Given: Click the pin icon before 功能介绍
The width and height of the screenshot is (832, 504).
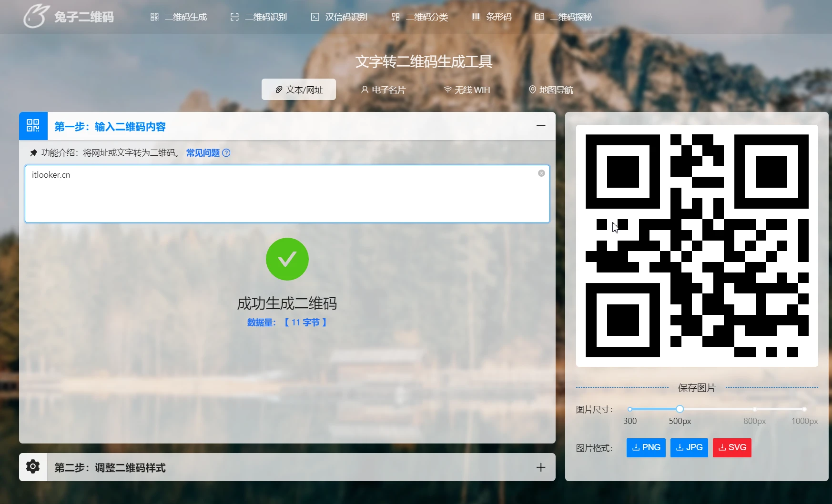Looking at the screenshot, I should tap(33, 153).
